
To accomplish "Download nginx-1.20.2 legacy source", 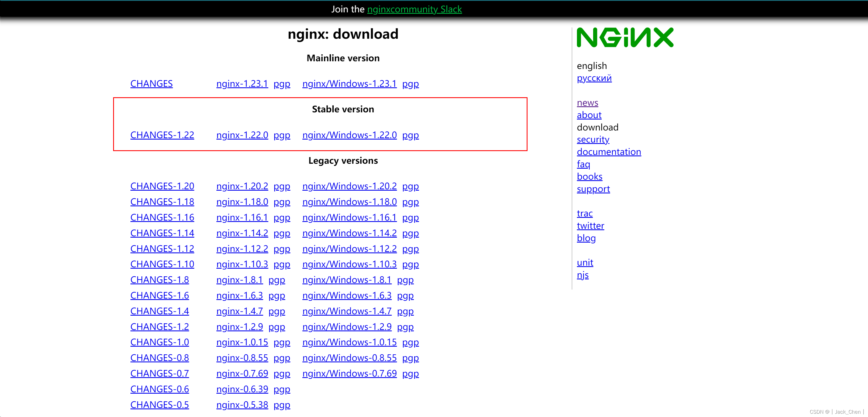I will coord(242,186).
